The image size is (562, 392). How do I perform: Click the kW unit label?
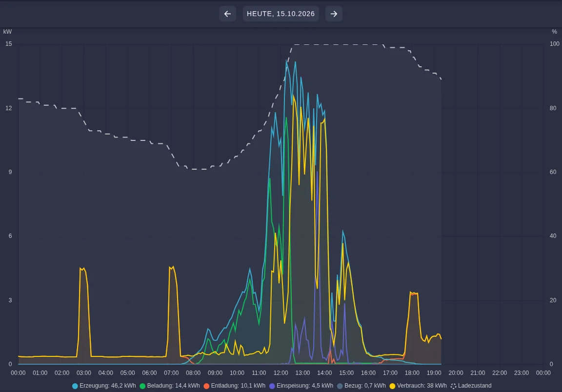click(x=7, y=32)
